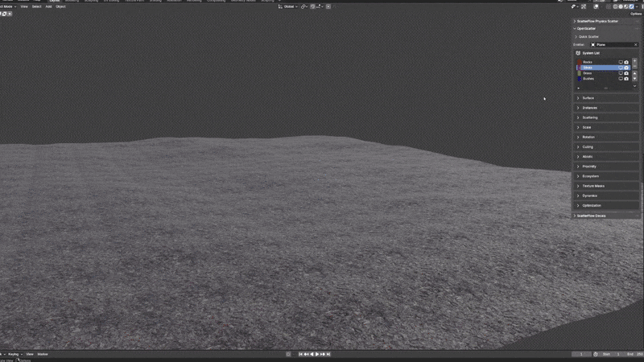Switch to solid shading mode

621,6
